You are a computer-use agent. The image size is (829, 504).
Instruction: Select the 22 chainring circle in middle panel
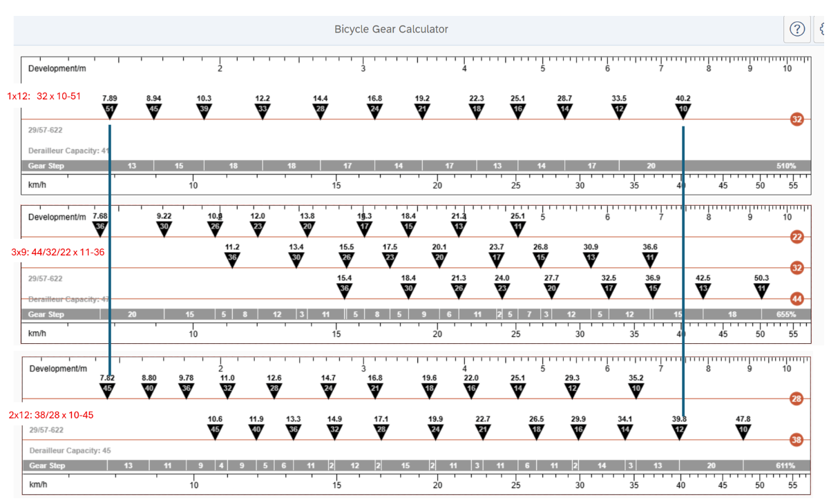[797, 237]
